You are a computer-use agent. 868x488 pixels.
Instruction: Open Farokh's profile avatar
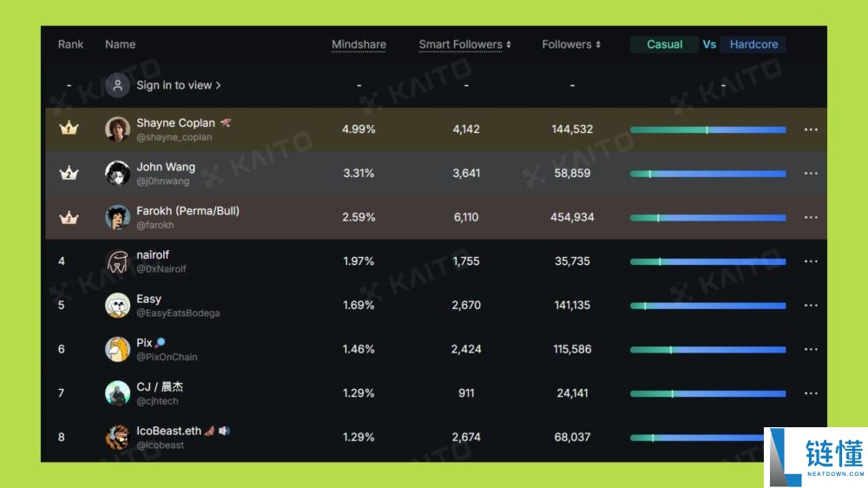pos(117,217)
